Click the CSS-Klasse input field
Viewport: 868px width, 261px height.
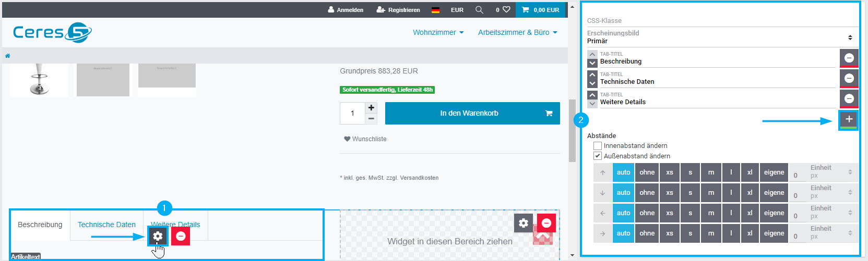tap(722, 21)
